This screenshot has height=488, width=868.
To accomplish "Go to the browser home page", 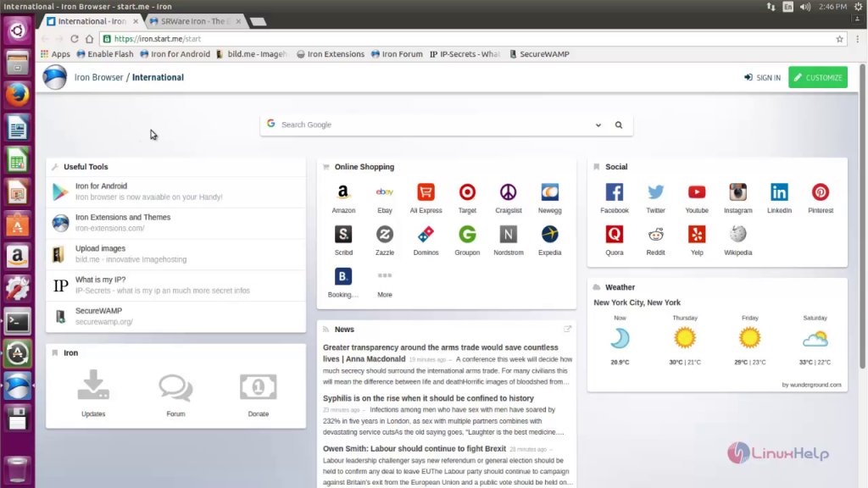I will (89, 39).
